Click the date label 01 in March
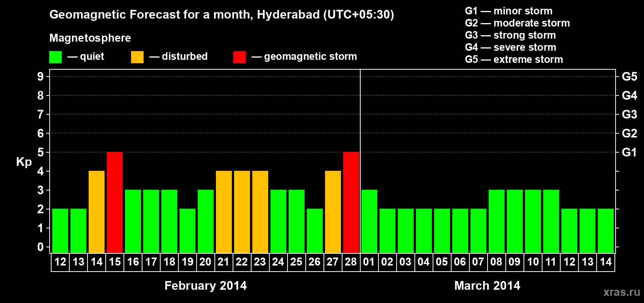The image size is (644, 303). (x=369, y=262)
